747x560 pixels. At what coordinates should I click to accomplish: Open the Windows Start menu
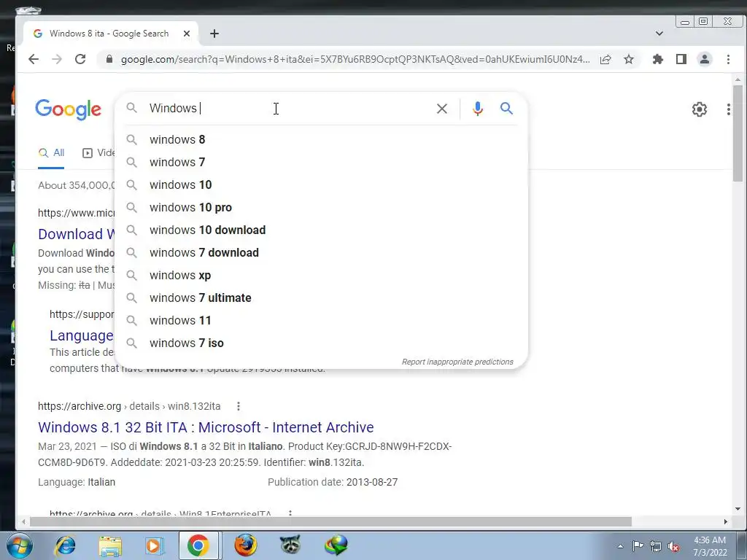pos(20,545)
